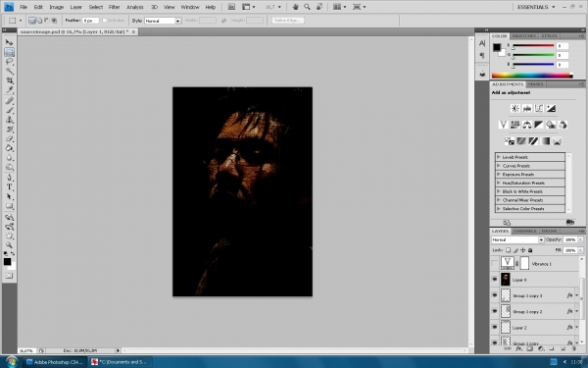Click the Refine Edge button
Screen dimensions: 588x368
click(x=287, y=21)
